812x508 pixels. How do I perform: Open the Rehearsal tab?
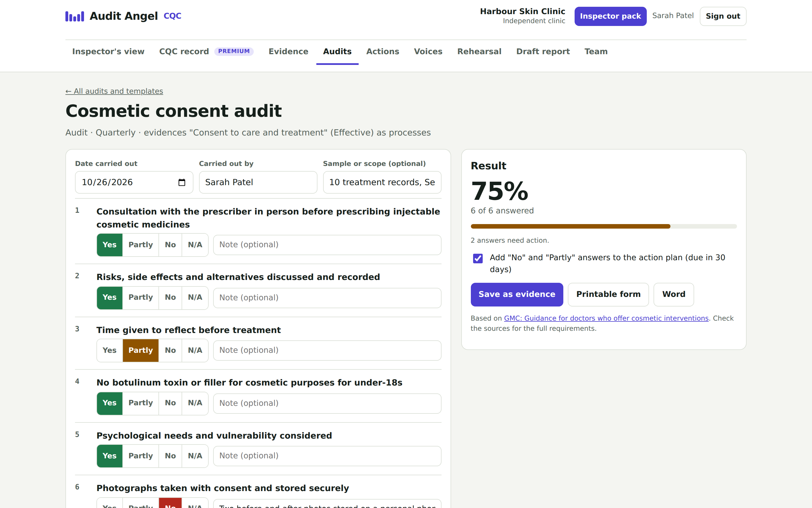coord(479,51)
